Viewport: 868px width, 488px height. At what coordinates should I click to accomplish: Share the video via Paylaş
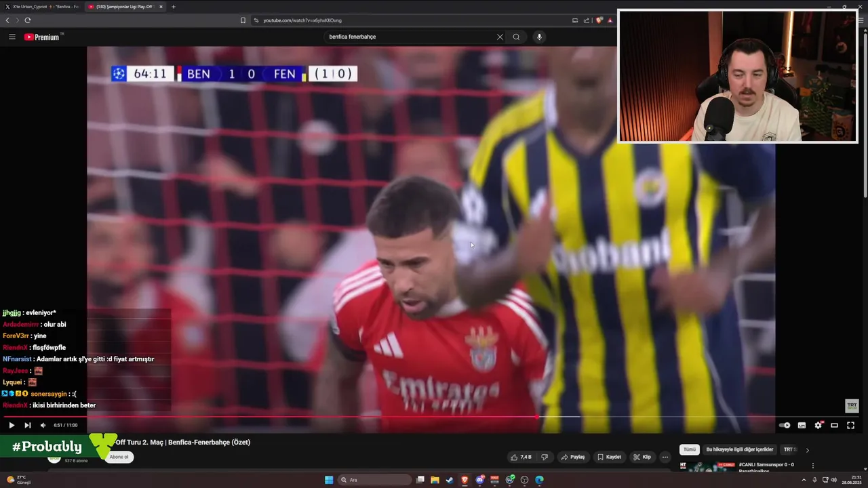(573, 457)
